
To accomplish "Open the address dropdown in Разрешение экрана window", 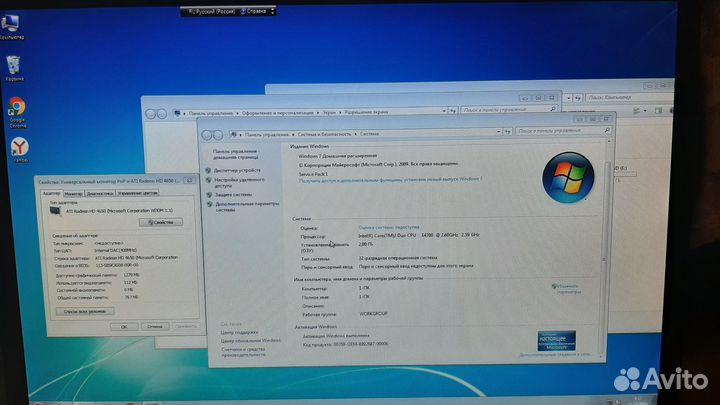I will [444, 111].
